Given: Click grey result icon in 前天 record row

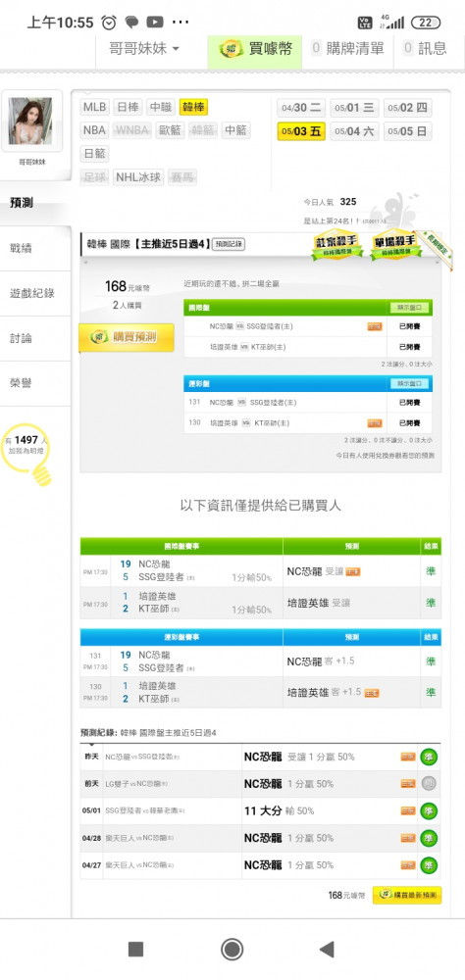Looking at the screenshot, I should 430,784.
